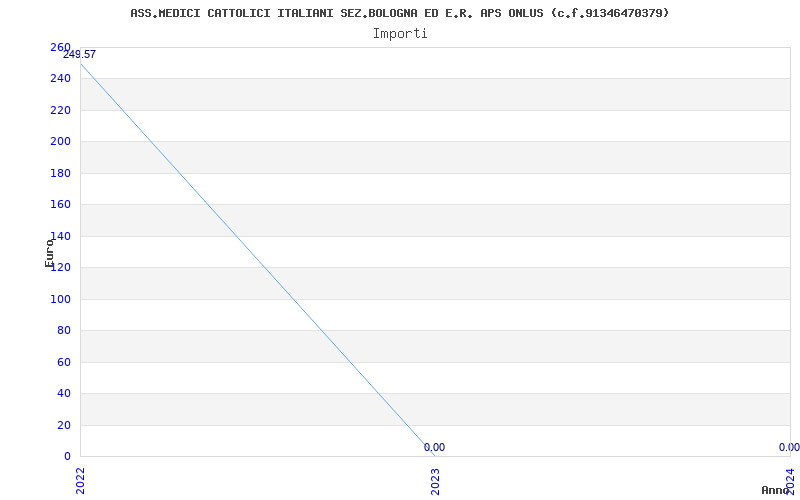Click the 200 tick on the y-axis

tap(60, 142)
